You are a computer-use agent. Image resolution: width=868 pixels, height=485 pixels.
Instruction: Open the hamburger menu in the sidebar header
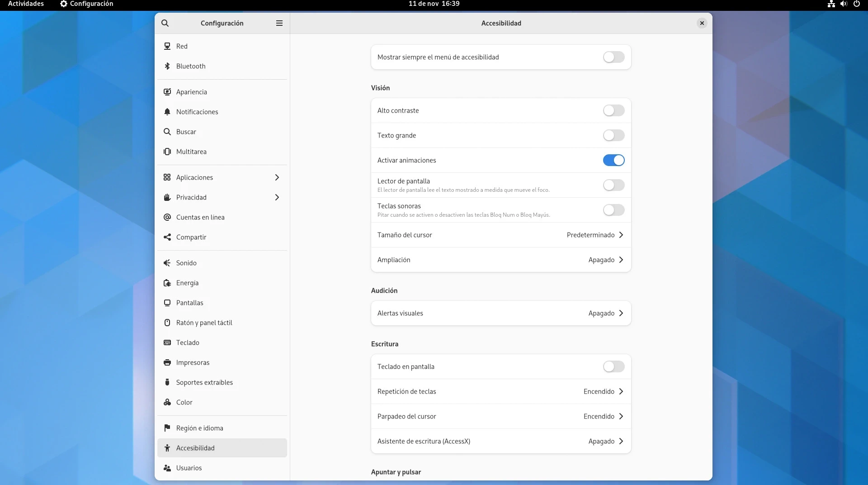[279, 23]
